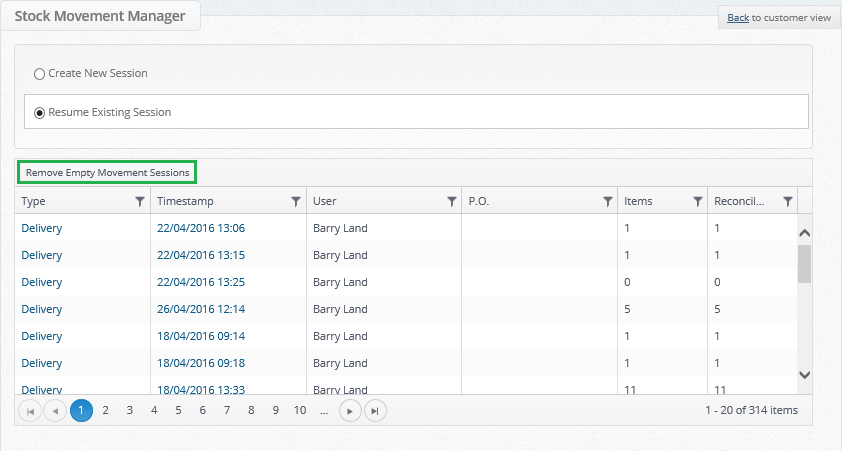The height and width of the screenshot is (451, 842).
Task: Sort by the Type column header
Action: click(33, 201)
